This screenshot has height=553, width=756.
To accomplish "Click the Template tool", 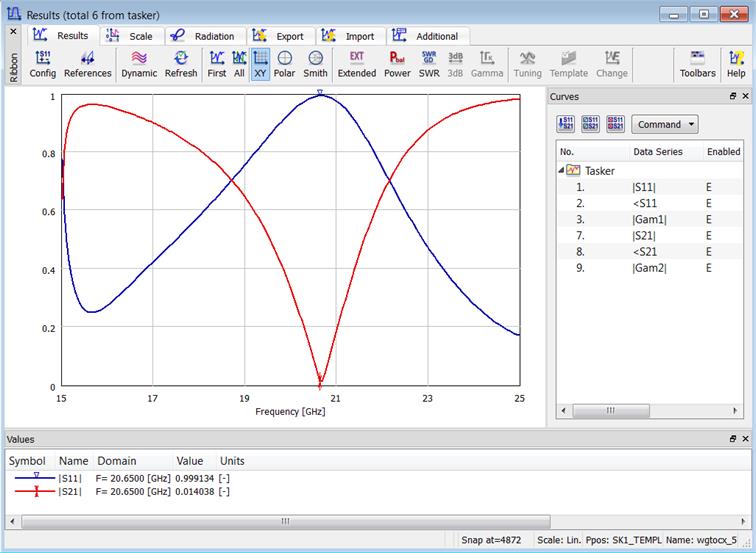I will point(568,65).
